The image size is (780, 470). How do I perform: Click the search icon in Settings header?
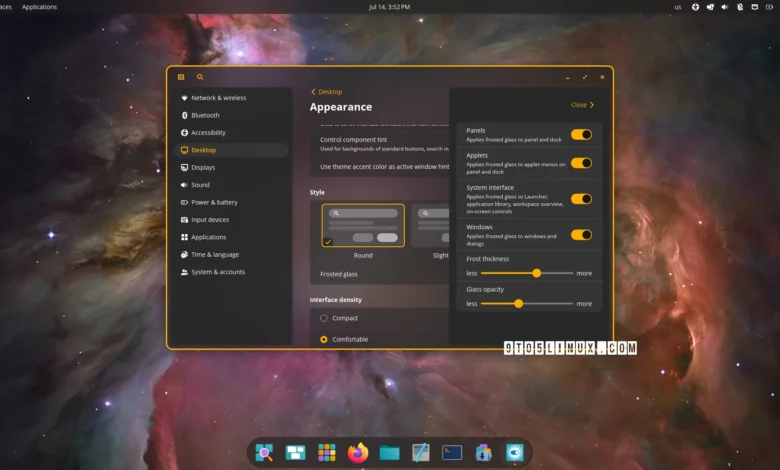pos(200,77)
